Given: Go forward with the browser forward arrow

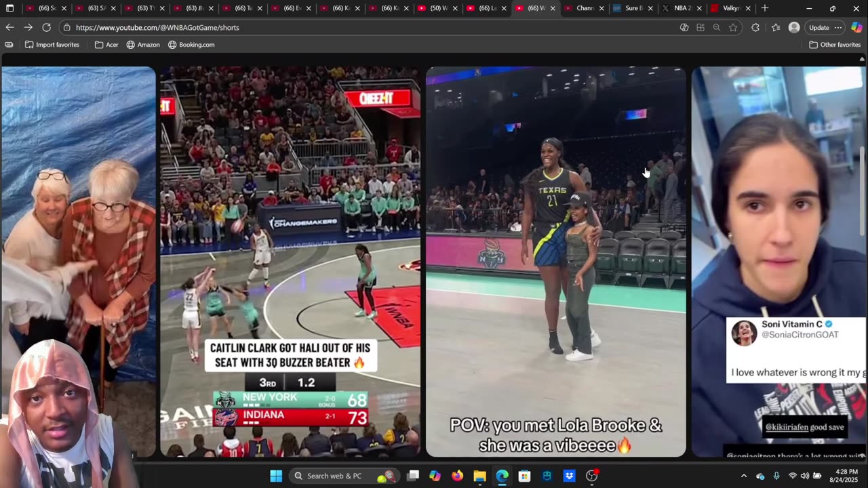Looking at the screenshot, I should pos(28,27).
